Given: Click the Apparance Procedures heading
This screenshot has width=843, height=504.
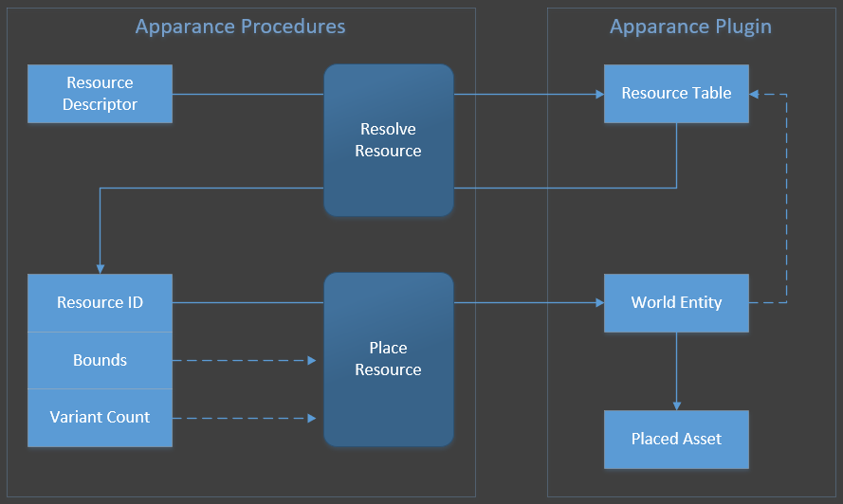Looking at the screenshot, I should click(240, 27).
